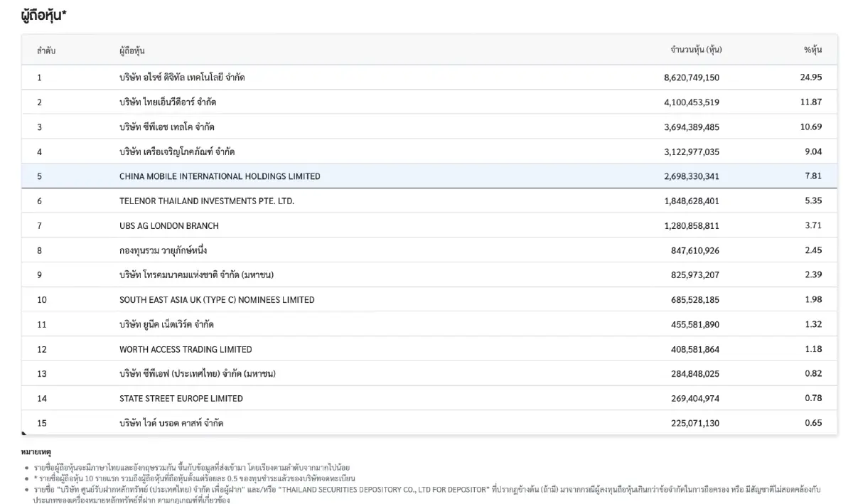Click percentage 10.69
Screen dimensions: 853x504
[x=811, y=127]
